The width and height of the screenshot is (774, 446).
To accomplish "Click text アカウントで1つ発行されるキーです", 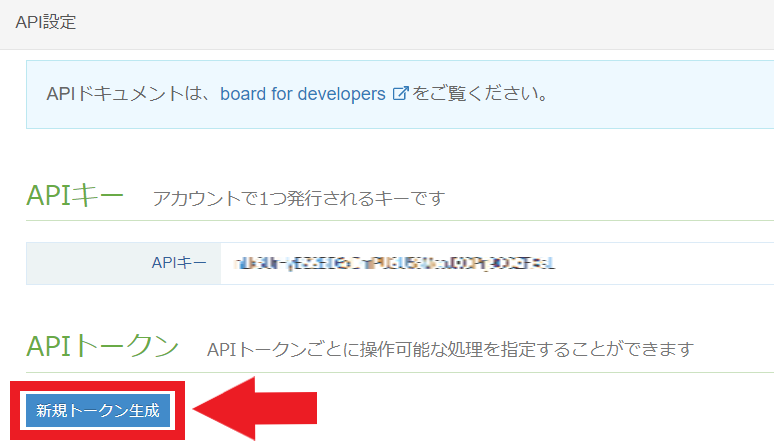I will (299, 199).
